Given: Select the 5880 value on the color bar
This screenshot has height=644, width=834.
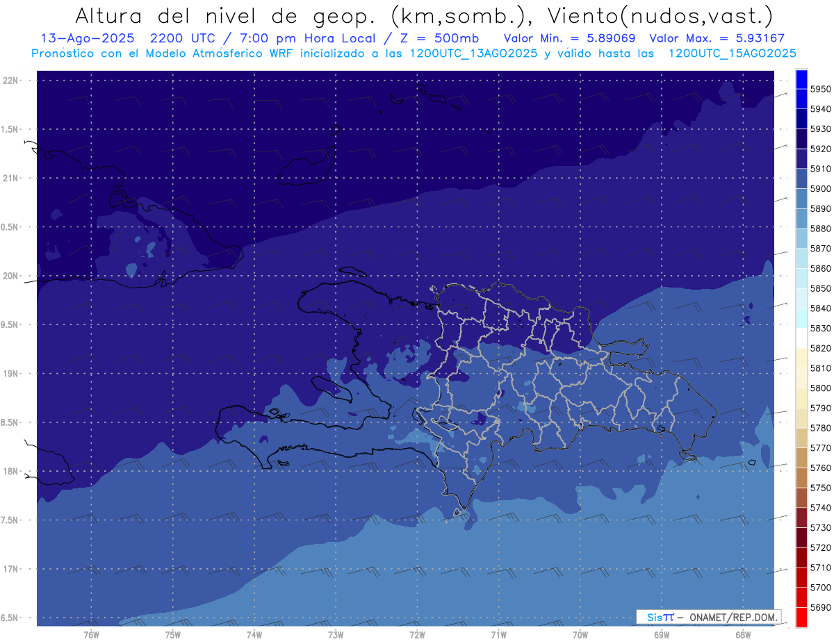Looking at the screenshot, I should [x=821, y=229].
